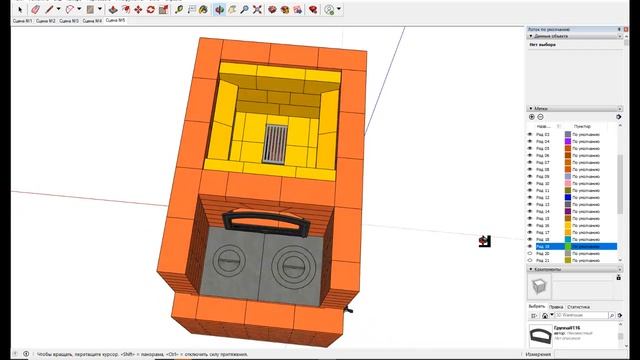Click the components home navigation icon

point(544,316)
